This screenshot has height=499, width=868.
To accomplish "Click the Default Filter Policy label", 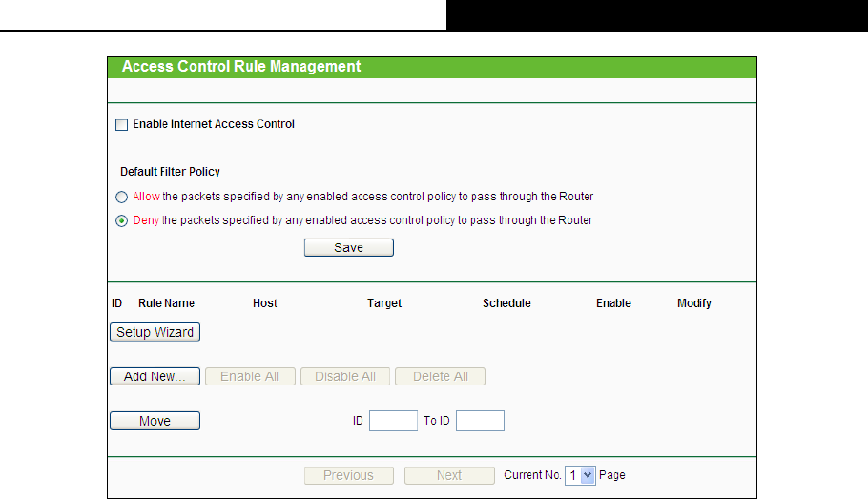I will 170,172.
